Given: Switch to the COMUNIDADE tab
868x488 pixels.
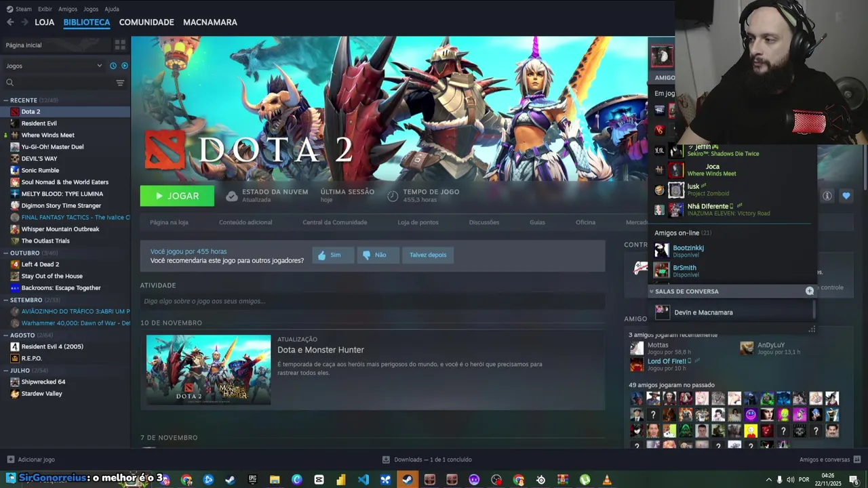Looking at the screenshot, I should point(146,22).
